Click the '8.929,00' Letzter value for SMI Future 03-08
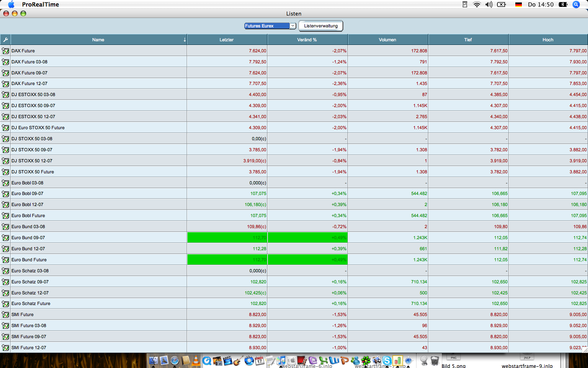Viewport: 588px width, 368px height. tap(258, 326)
